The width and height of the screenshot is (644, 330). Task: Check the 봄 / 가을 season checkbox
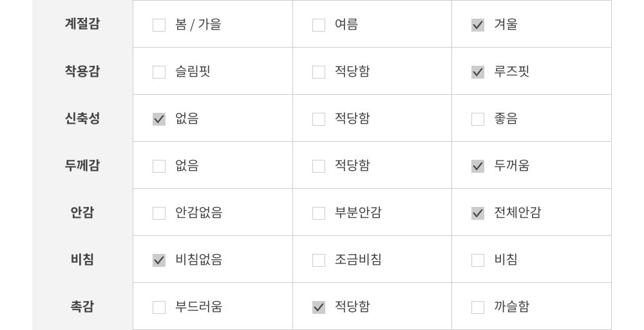159,25
